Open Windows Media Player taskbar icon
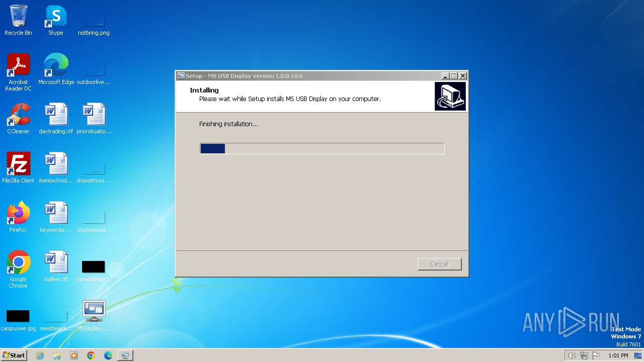Screen dimensions: 644x362 click(74, 355)
